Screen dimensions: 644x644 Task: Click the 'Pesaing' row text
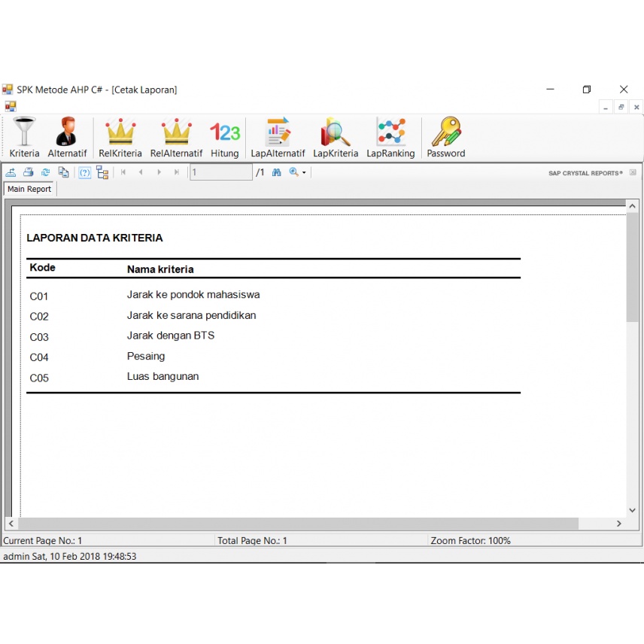click(x=146, y=356)
